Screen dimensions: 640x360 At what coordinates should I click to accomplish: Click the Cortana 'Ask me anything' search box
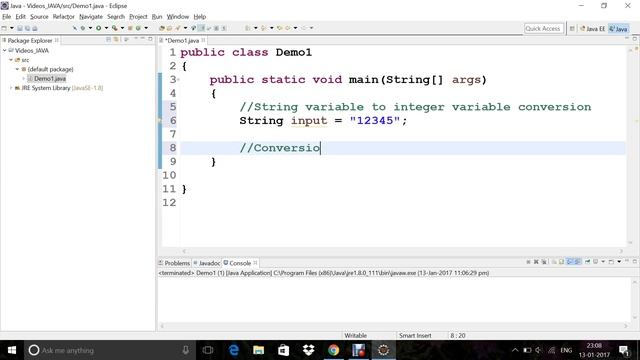coord(109,350)
